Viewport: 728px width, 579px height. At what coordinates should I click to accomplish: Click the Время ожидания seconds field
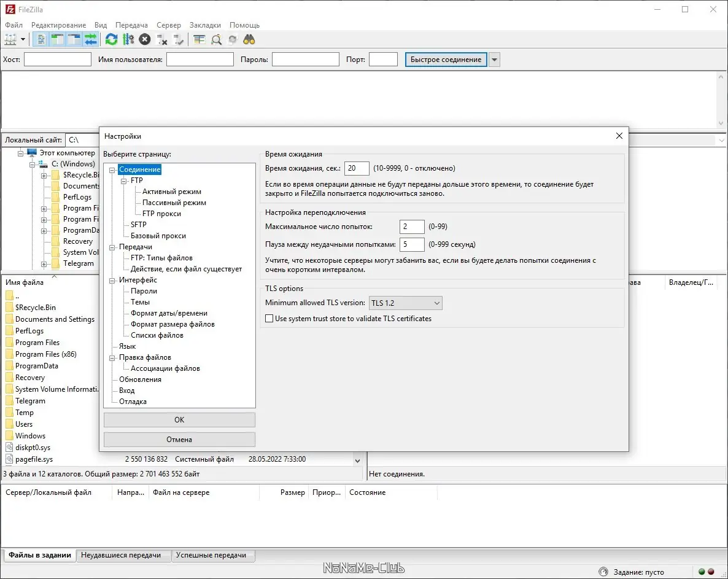tap(357, 168)
